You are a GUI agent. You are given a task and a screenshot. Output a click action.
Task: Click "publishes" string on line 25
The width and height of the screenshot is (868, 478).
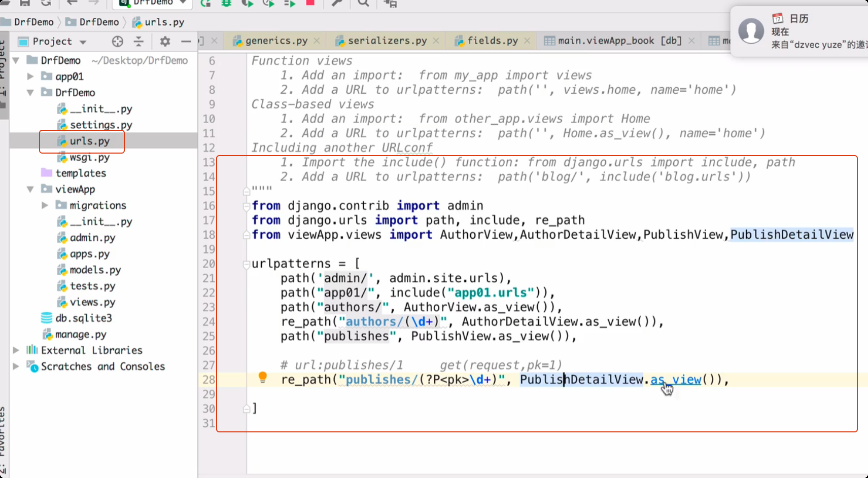tap(356, 336)
